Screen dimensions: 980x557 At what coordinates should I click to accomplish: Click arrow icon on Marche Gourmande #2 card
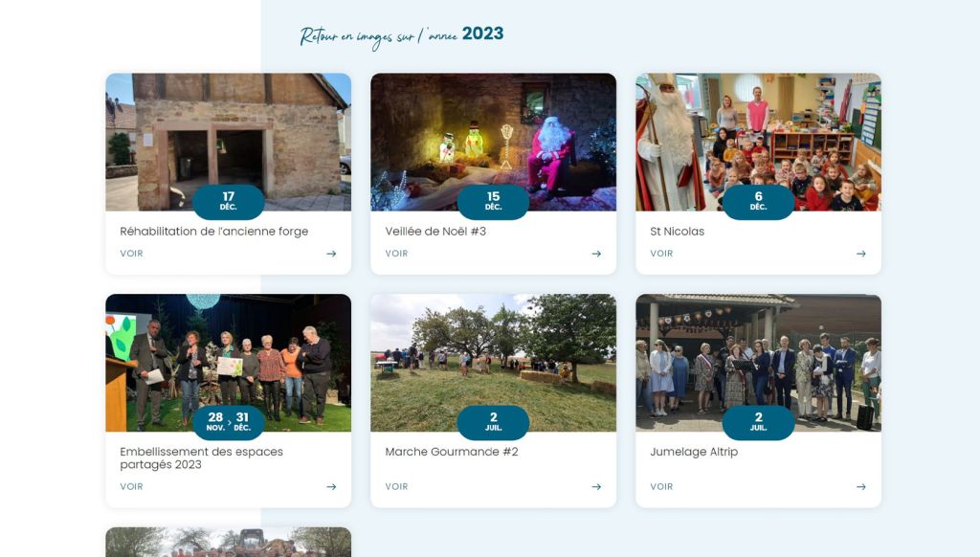596,487
